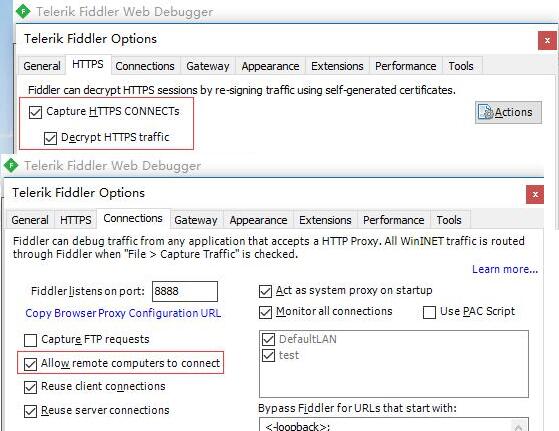
Task: Enable the Use PAC Script checkbox
Action: pyautogui.click(x=429, y=312)
